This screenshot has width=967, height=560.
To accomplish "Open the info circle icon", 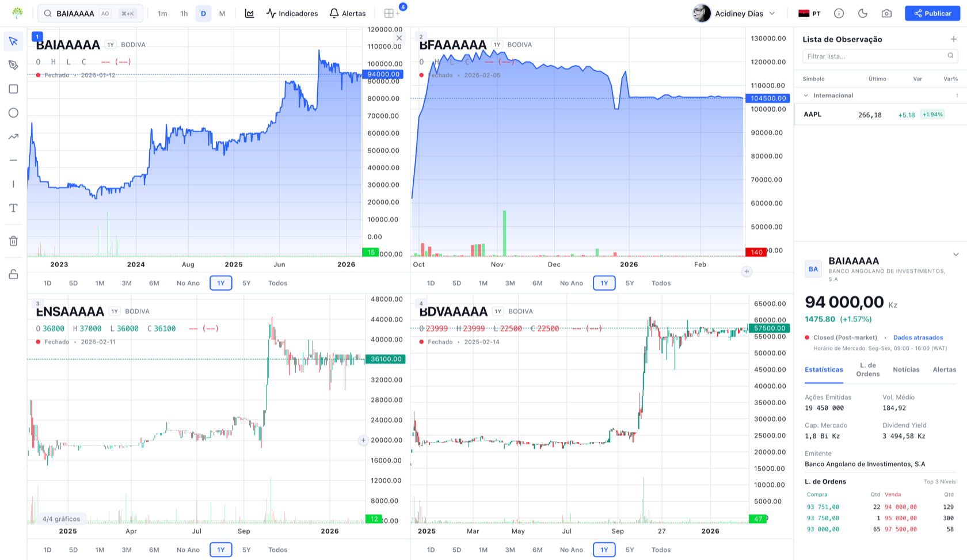I will coord(839,13).
